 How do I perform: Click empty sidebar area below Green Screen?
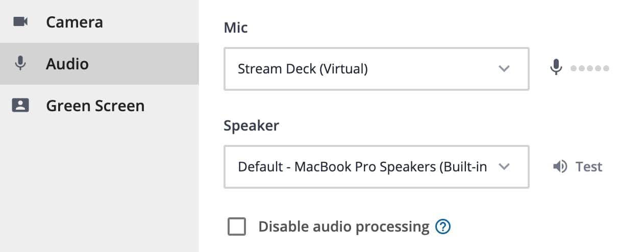click(100, 189)
